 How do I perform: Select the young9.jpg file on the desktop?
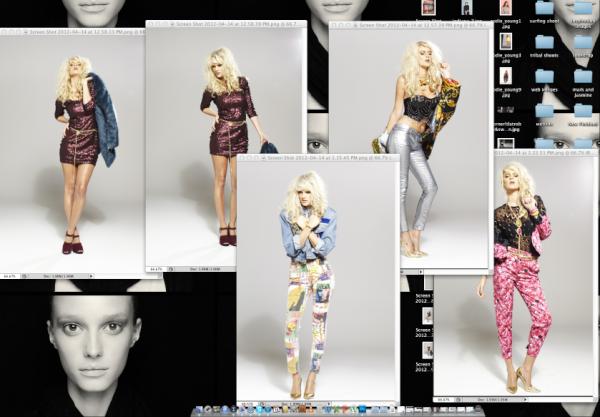[506, 76]
